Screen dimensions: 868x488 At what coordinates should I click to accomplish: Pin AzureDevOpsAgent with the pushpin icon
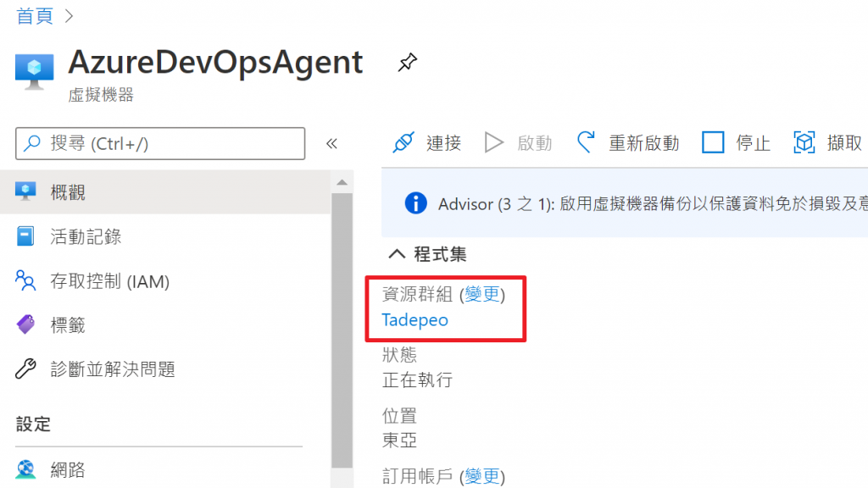[408, 62]
